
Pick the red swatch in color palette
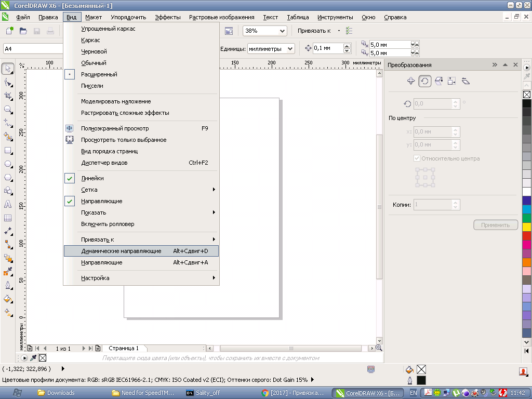(527, 236)
